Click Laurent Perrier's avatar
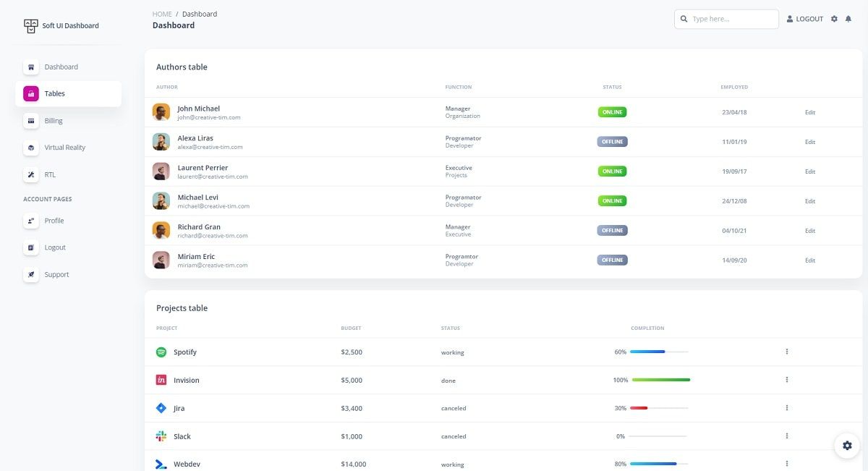Image resolution: width=868 pixels, height=471 pixels. pos(161,171)
